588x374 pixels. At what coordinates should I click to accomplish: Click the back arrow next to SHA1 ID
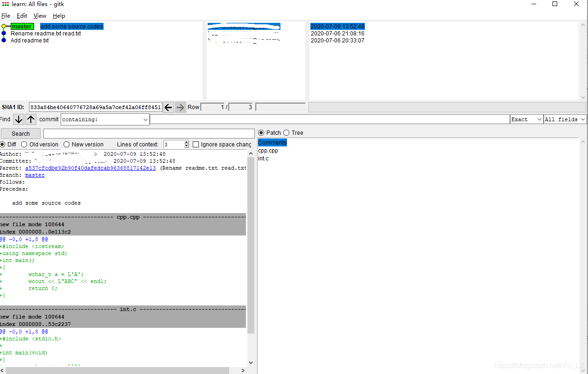(x=168, y=107)
